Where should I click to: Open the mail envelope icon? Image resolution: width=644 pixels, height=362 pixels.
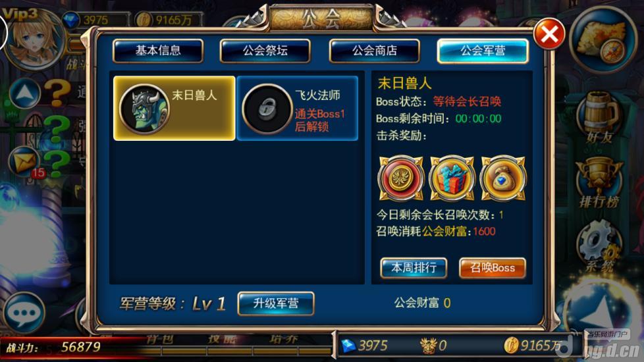pyautogui.click(x=24, y=161)
